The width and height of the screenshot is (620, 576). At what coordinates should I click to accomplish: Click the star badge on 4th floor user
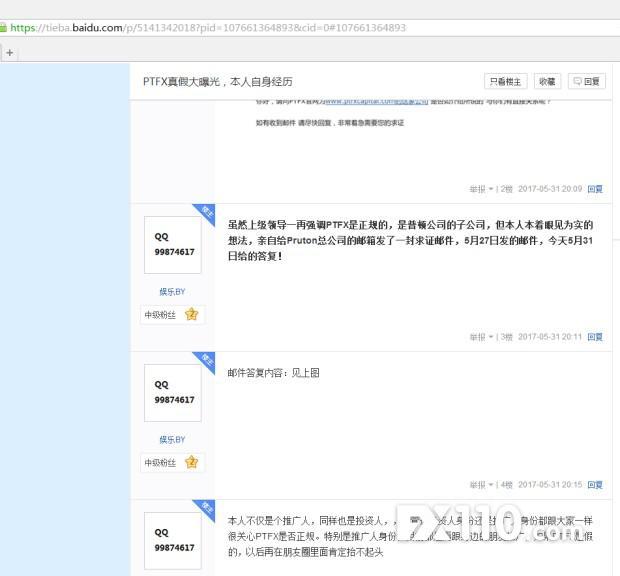191,462
